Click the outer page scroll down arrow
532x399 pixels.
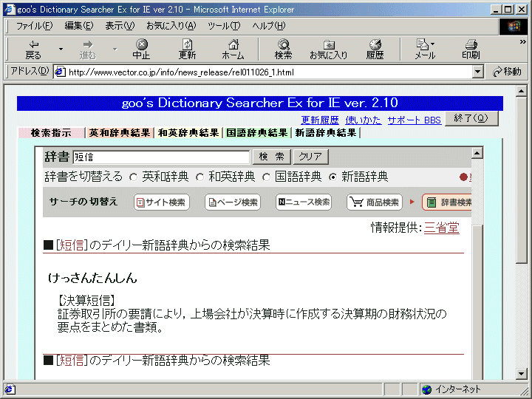[x=522, y=374]
